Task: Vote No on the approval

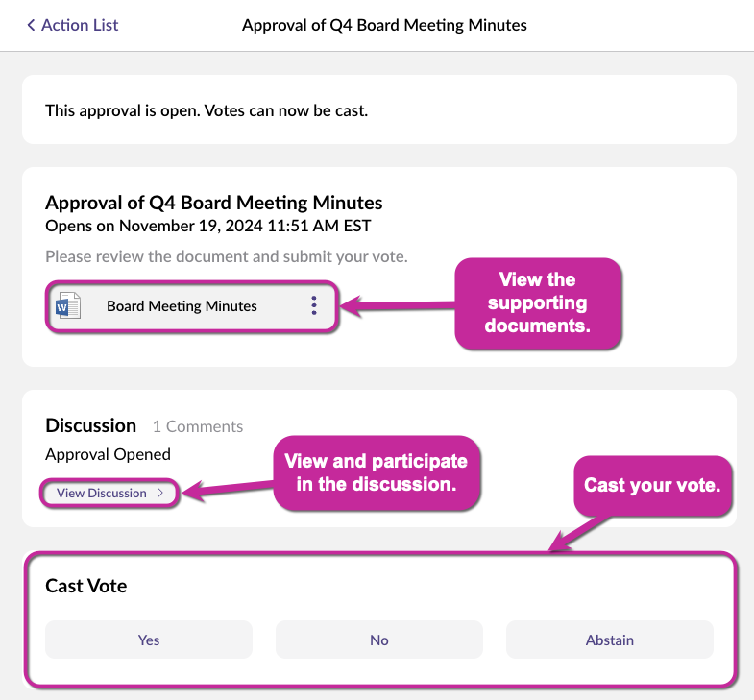Action: tap(379, 640)
